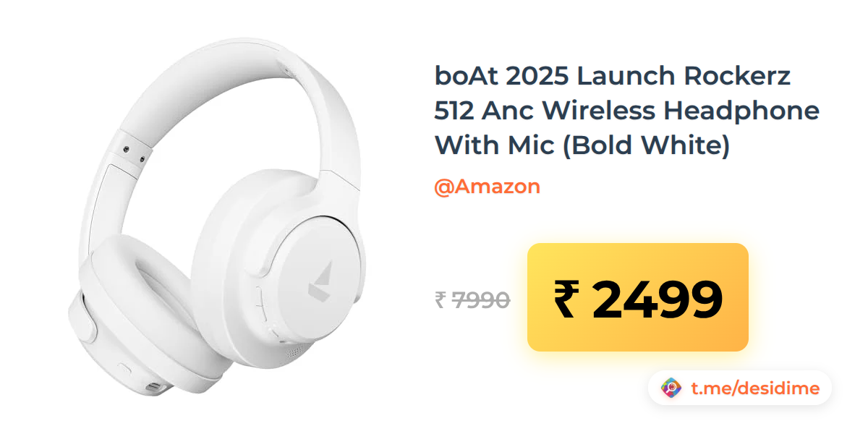Open the @Amazon store link
868x434 pixels.
487,187
